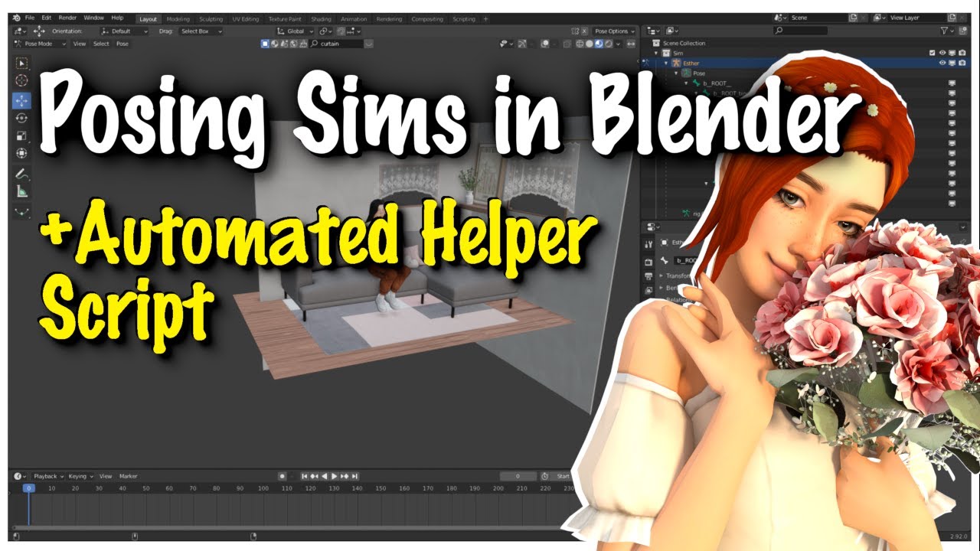Toggle auto keying record button
Screen dimensions: 980x551
point(282,476)
